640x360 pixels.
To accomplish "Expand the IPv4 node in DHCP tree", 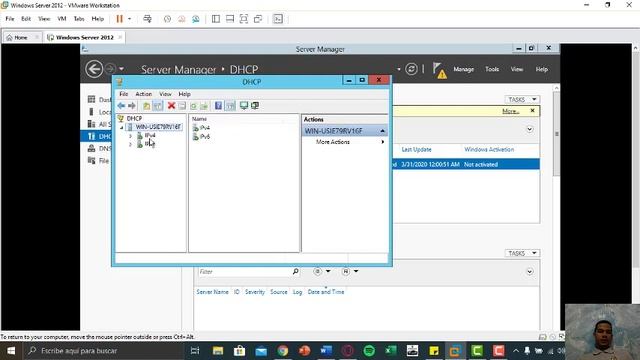I will point(131,136).
